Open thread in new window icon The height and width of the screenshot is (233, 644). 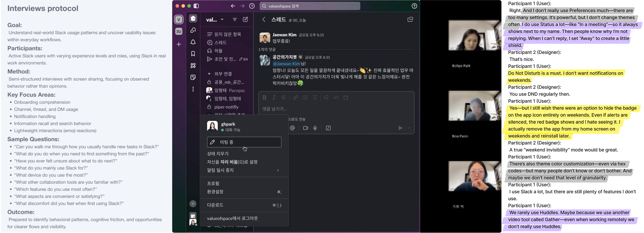pos(410,19)
